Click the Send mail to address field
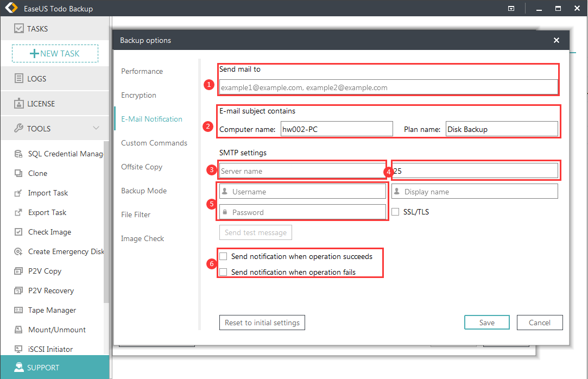 pos(389,87)
